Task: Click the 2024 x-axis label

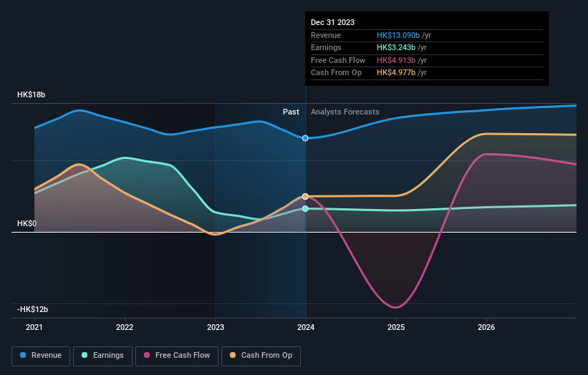Action: click(306, 327)
